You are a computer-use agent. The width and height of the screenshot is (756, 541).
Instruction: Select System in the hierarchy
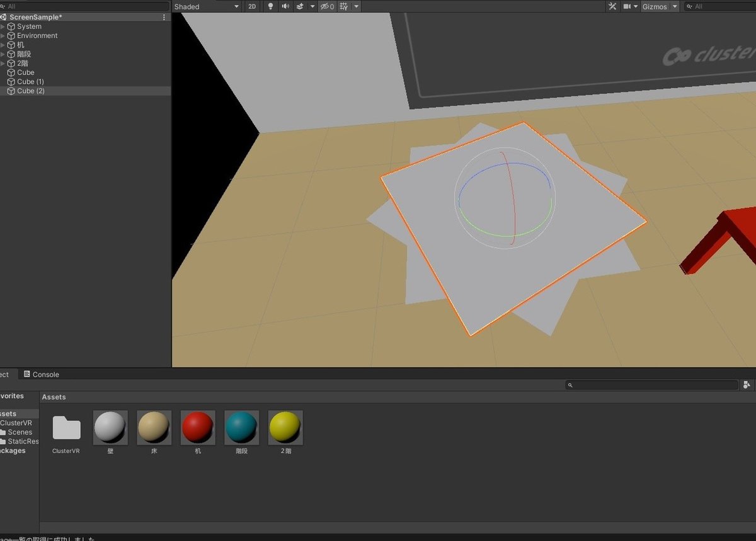(29, 26)
